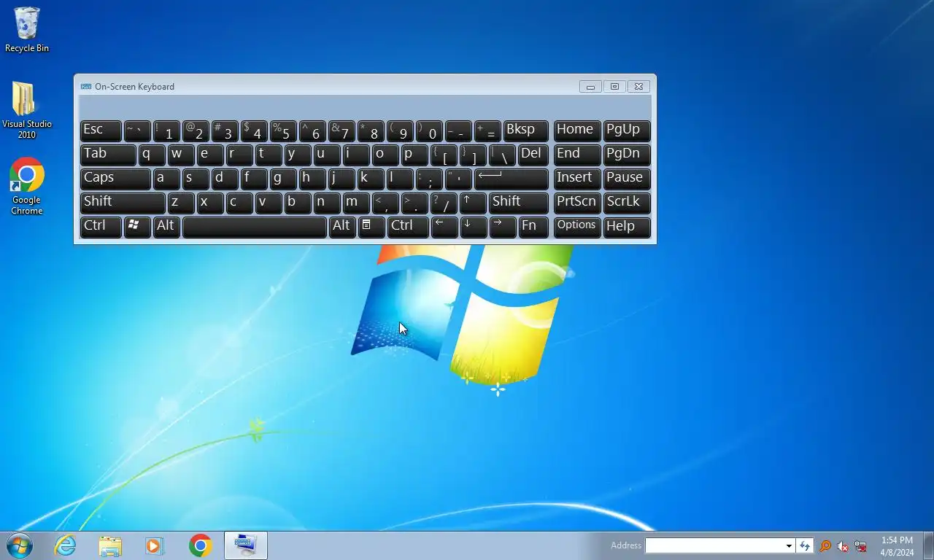Toggle the Caps lock key
The width and height of the screenshot is (934, 560).
click(x=115, y=178)
